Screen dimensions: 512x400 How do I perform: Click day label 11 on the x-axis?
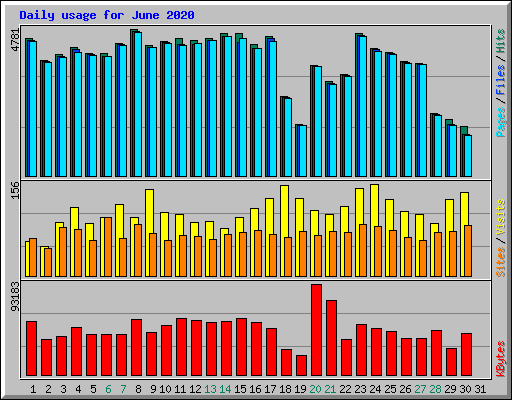tap(180, 389)
